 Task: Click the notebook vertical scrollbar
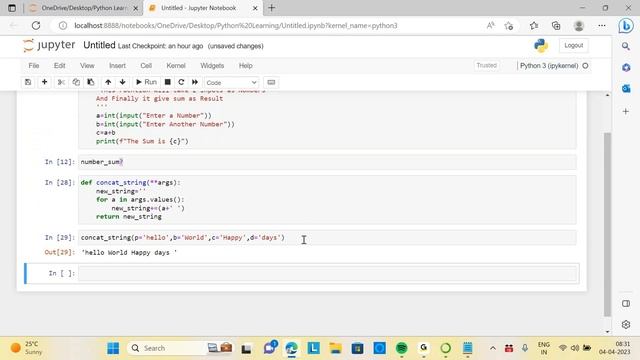click(x=607, y=224)
